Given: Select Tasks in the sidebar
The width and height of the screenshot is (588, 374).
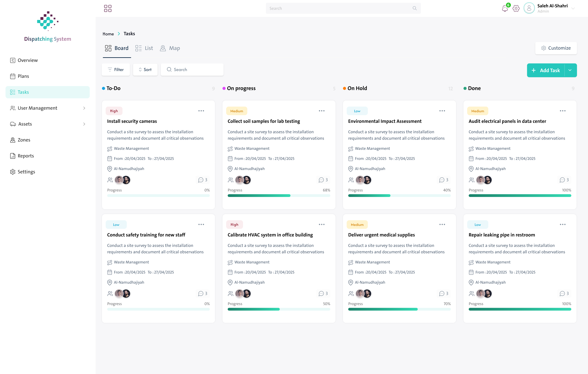Looking at the screenshot, I should (x=48, y=92).
